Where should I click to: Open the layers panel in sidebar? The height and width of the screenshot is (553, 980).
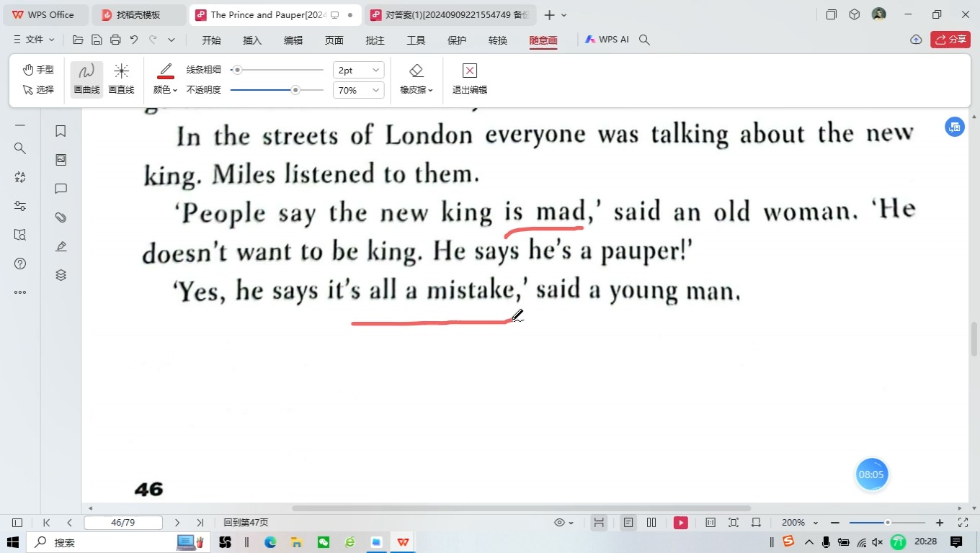(61, 275)
